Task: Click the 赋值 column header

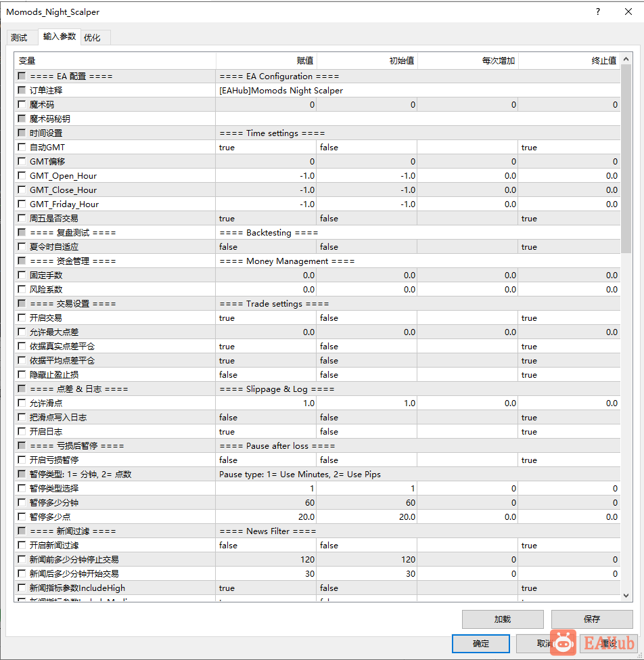Action: click(x=267, y=61)
